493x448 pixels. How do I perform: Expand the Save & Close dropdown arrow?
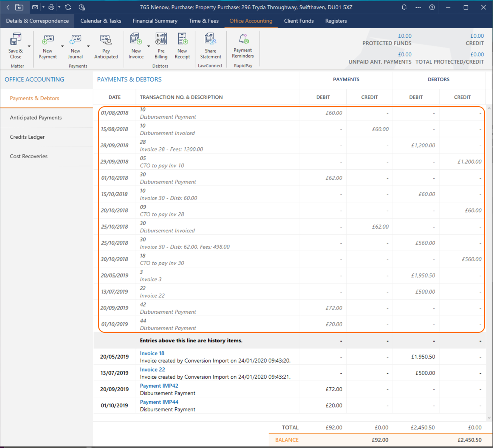pyautogui.click(x=29, y=47)
